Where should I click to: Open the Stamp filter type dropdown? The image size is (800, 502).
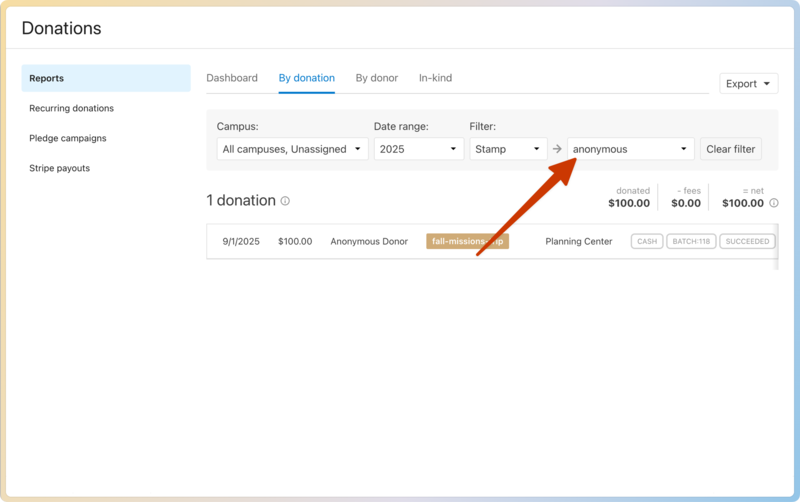coord(508,149)
